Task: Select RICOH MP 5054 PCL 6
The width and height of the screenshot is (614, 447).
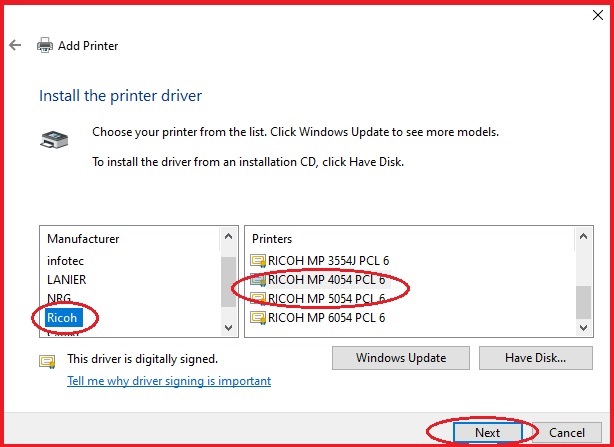Action: [x=326, y=299]
